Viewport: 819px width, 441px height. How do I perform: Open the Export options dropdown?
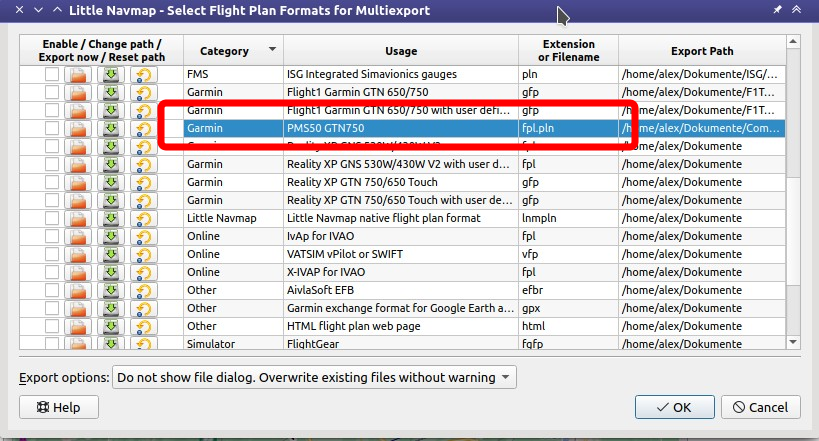(x=314, y=377)
